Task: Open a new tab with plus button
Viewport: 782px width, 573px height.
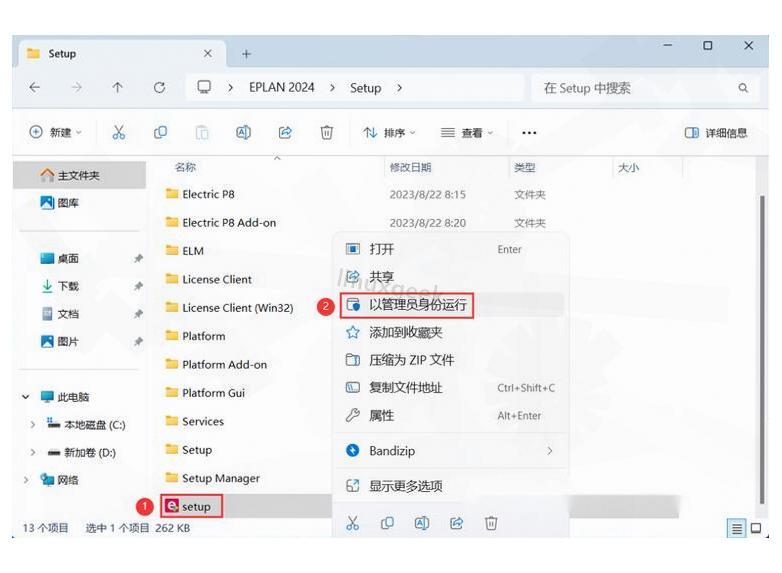Action: coord(246,54)
